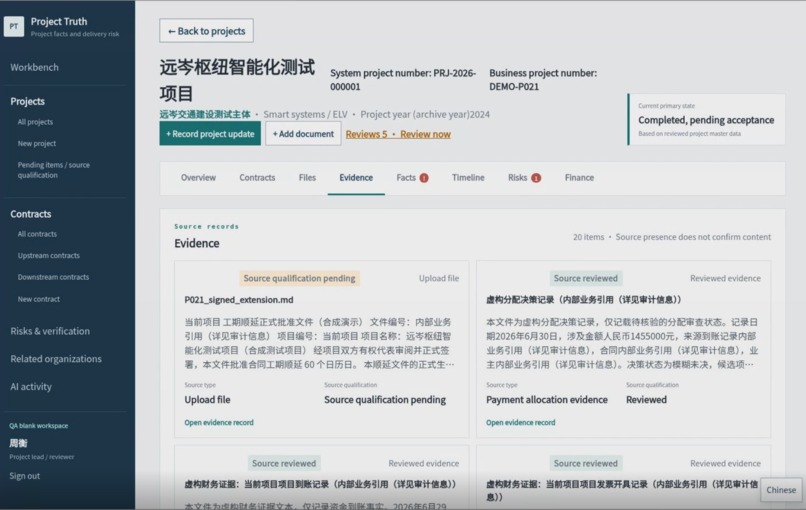
Task: Click Sign out in sidebar
Action: [x=25, y=476]
